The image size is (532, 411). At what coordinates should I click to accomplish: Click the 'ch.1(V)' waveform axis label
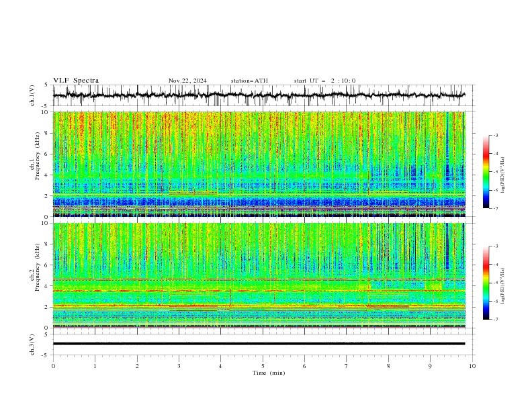[32, 95]
